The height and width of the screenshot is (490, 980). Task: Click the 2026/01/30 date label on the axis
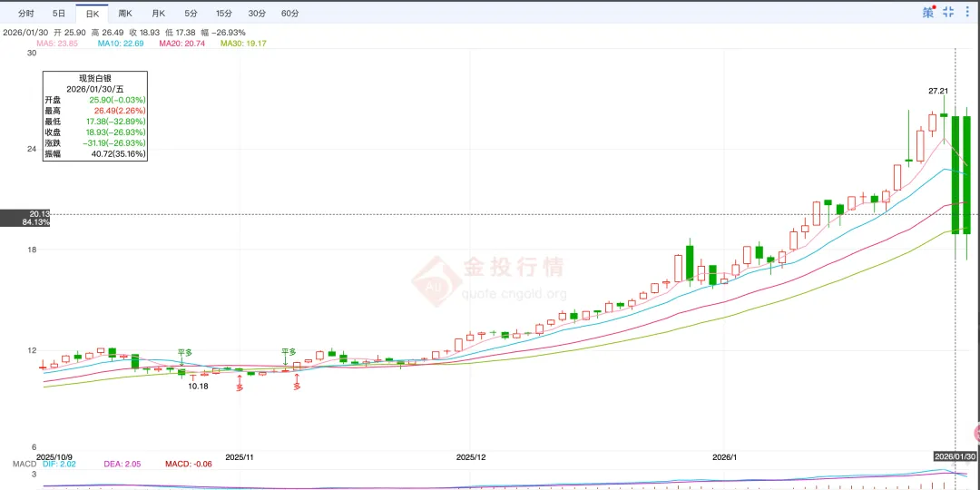[955, 456]
